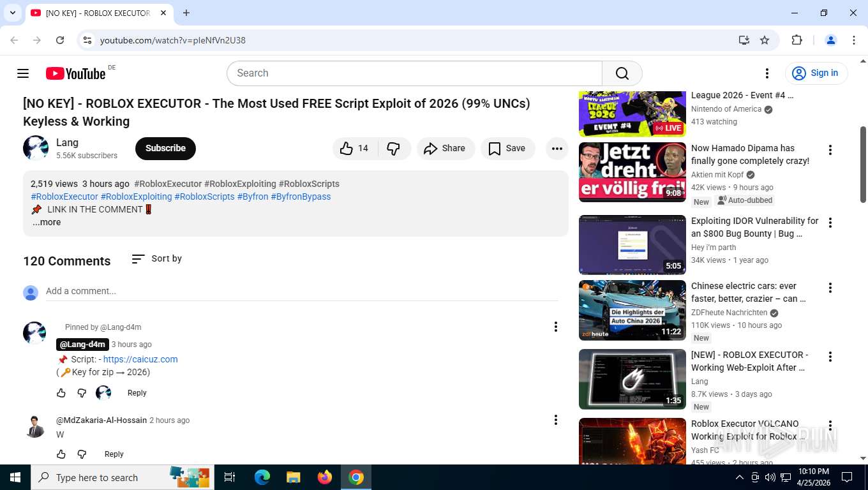This screenshot has width=868, height=490.
Task: View site information icon in address bar
Action: pos(87,40)
